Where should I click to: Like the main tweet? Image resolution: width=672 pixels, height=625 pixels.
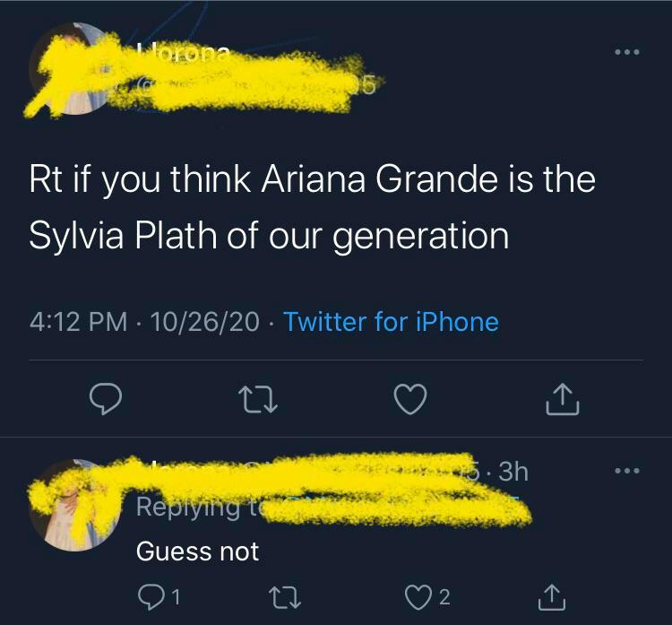[x=410, y=399]
